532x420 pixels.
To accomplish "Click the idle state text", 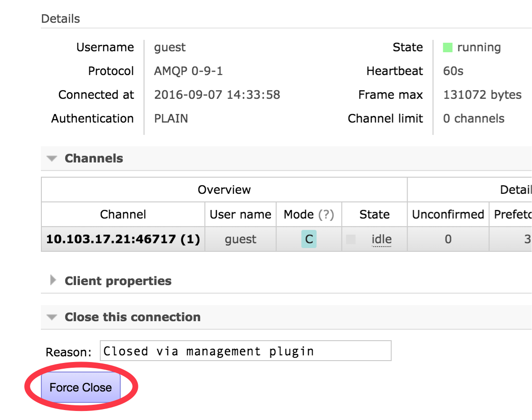I will (x=381, y=239).
